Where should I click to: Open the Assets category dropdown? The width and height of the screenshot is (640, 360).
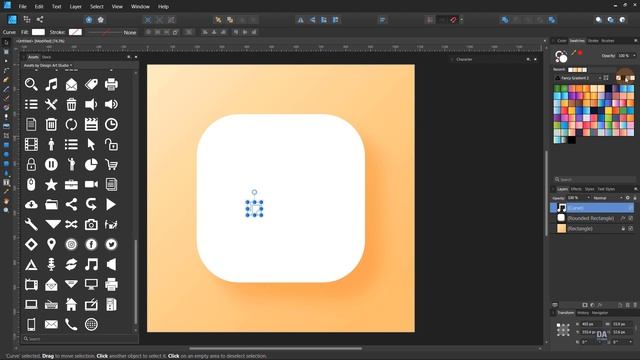click(x=48, y=65)
